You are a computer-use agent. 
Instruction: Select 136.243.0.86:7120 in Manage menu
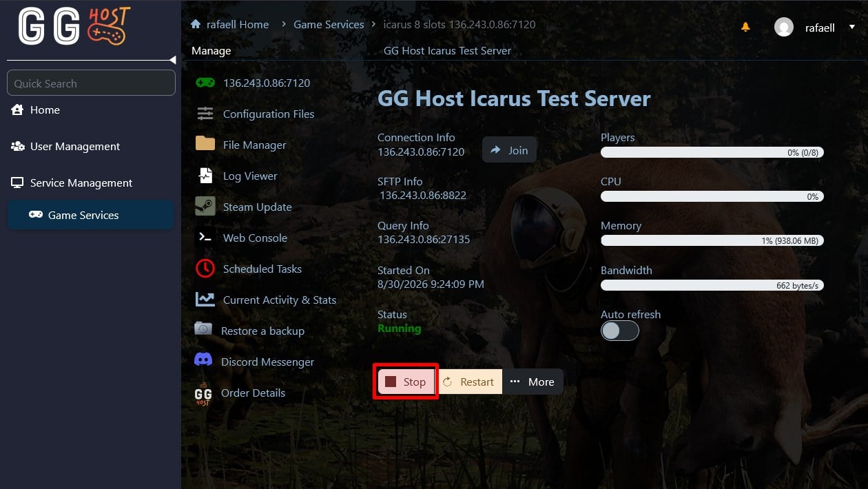[267, 83]
